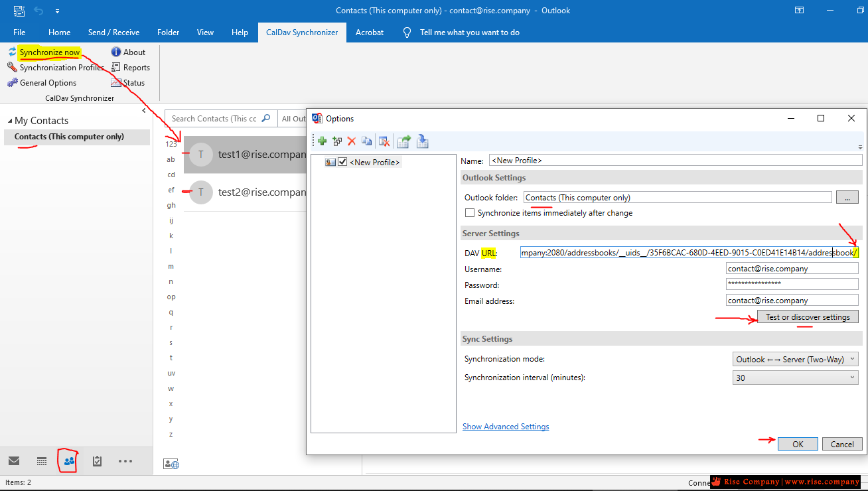Collapse the folder pane with the chevron
The width and height of the screenshot is (868, 491).
click(144, 111)
